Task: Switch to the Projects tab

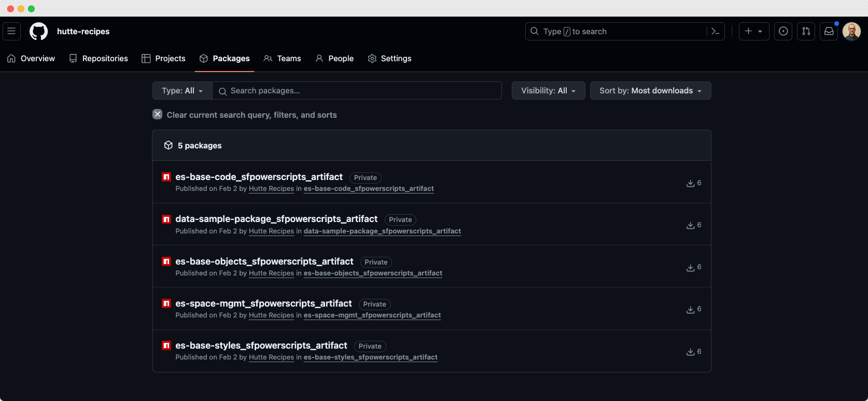Action: (164, 59)
